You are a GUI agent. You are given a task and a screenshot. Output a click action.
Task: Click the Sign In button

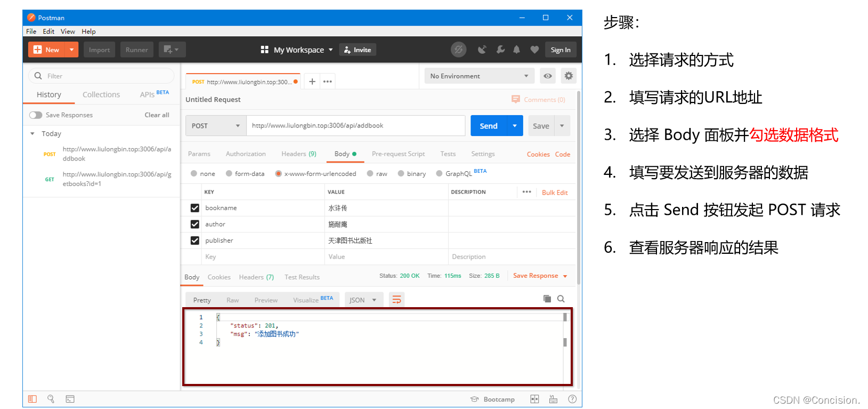coord(561,50)
